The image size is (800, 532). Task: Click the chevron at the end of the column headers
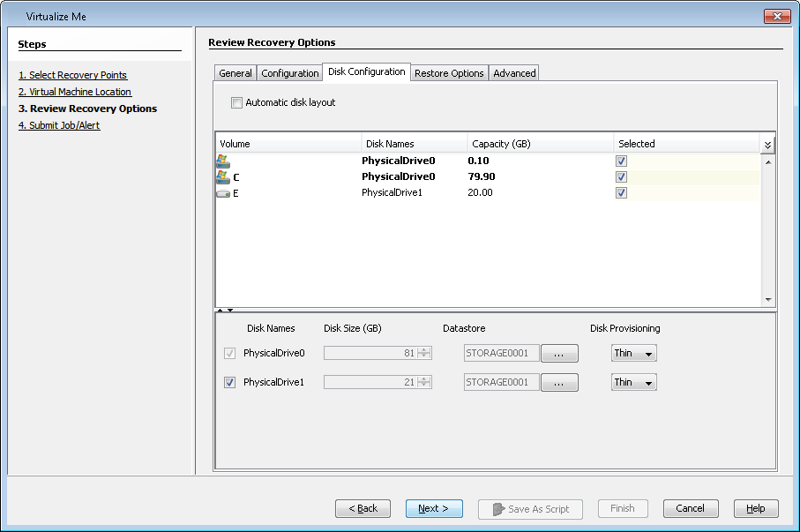point(766,143)
